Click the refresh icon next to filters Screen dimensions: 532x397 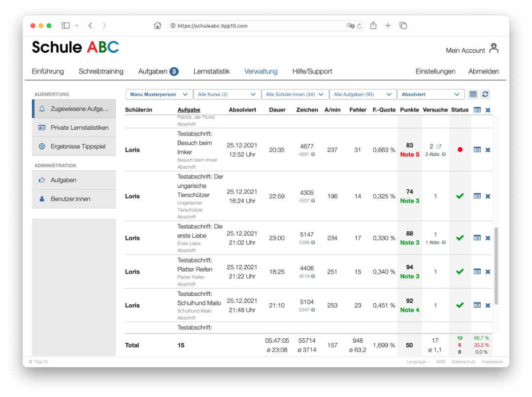[485, 94]
